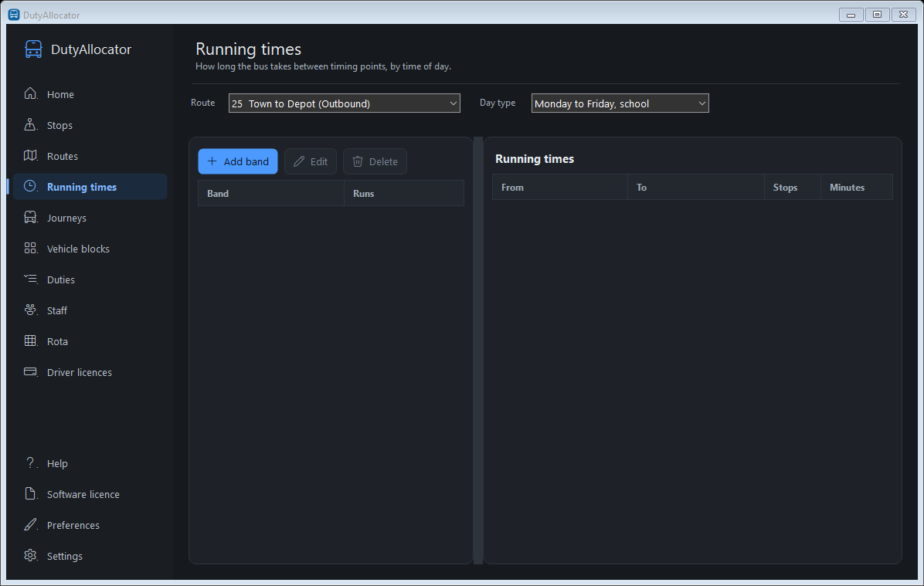Open Preferences page

[x=90, y=525]
